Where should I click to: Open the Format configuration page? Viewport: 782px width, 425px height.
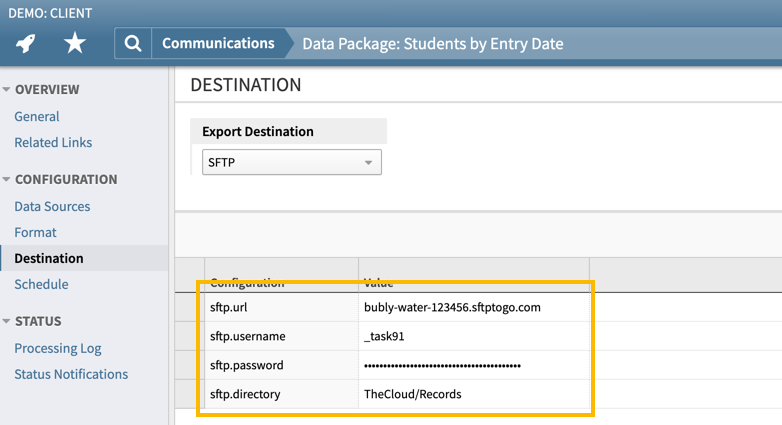[35, 232]
